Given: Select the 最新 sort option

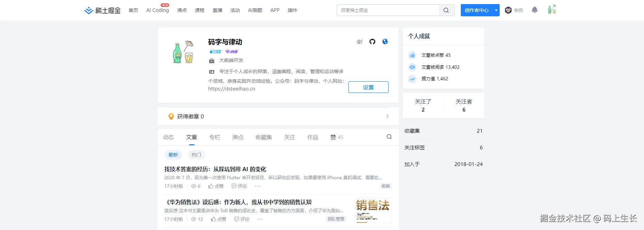Looking at the screenshot, I should tap(173, 155).
